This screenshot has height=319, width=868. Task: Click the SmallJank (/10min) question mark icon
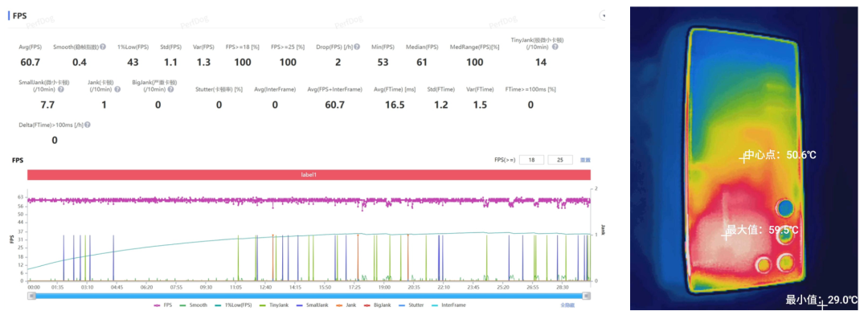[x=61, y=89]
